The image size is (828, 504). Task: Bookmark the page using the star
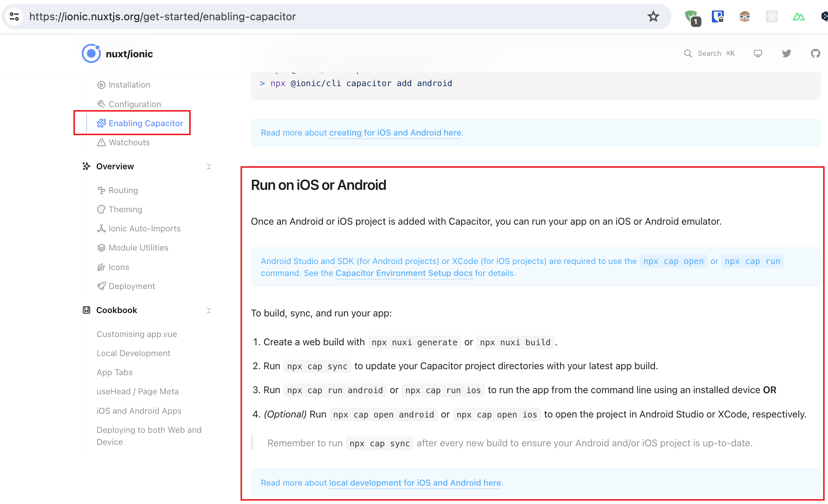653,16
